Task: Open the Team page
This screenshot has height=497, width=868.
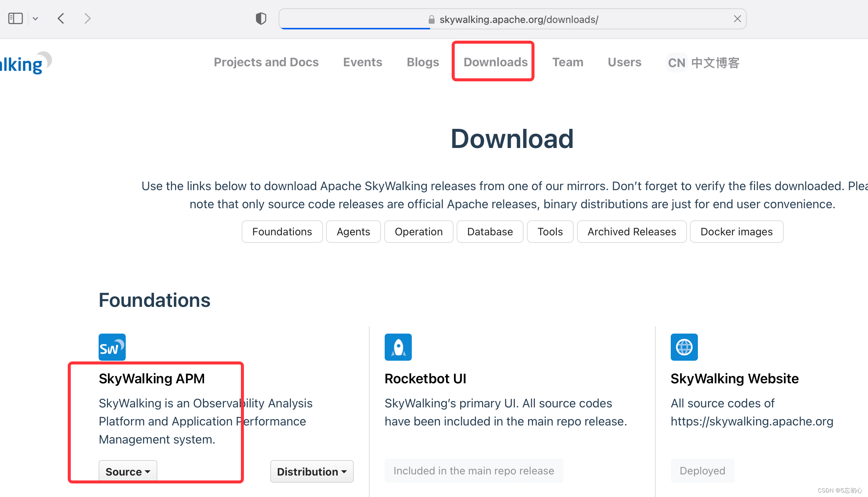Action: point(568,62)
